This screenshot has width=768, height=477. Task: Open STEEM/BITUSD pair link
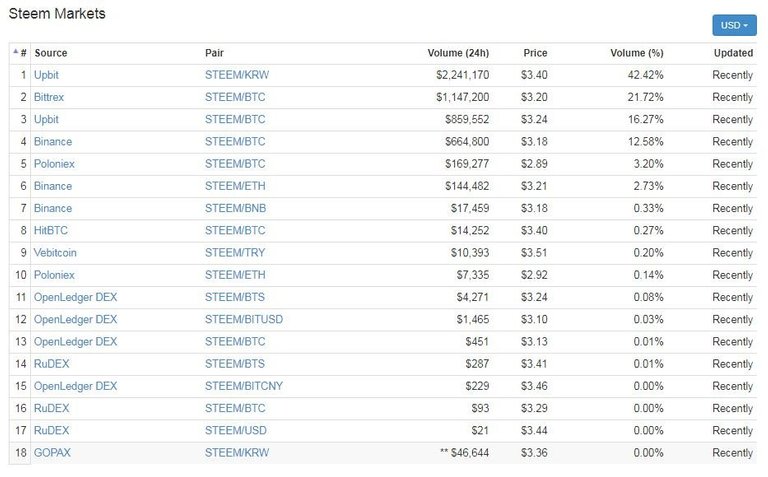[244, 319]
